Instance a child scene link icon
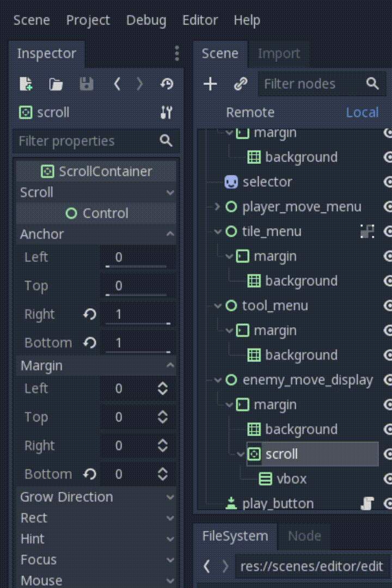Image resolution: width=392 pixels, height=588 pixels. (x=241, y=84)
